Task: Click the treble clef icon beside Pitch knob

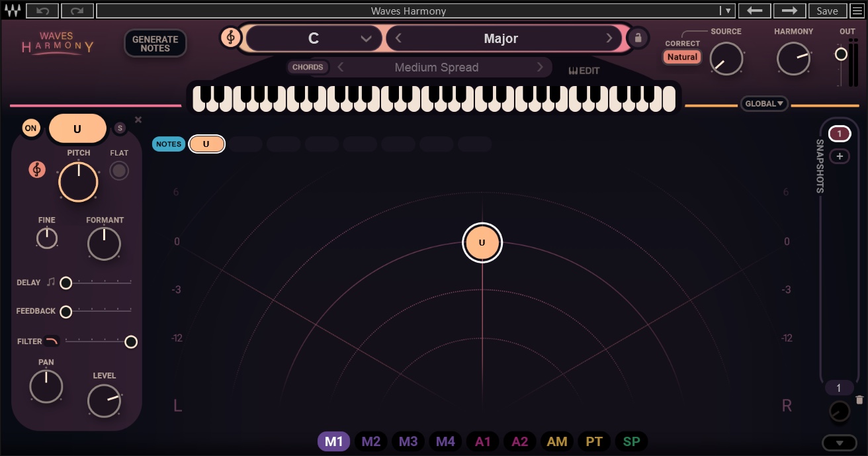Action: pyautogui.click(x=37, y=170)
